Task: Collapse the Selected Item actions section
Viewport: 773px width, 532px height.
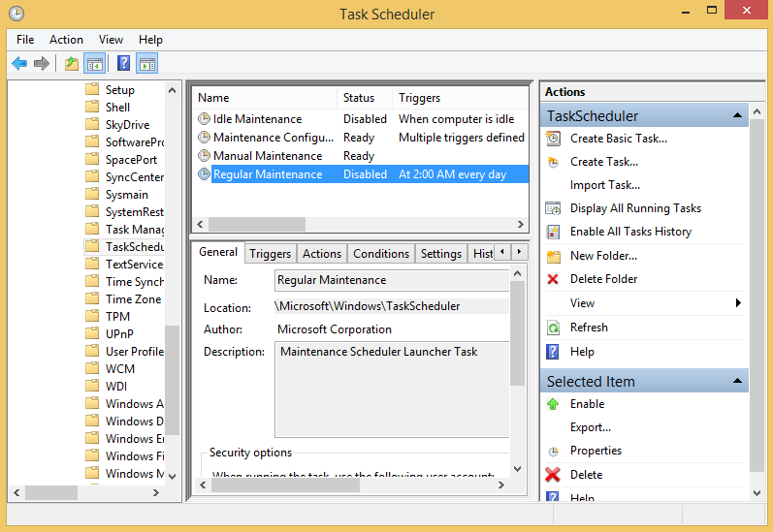Action: point(737,381)
